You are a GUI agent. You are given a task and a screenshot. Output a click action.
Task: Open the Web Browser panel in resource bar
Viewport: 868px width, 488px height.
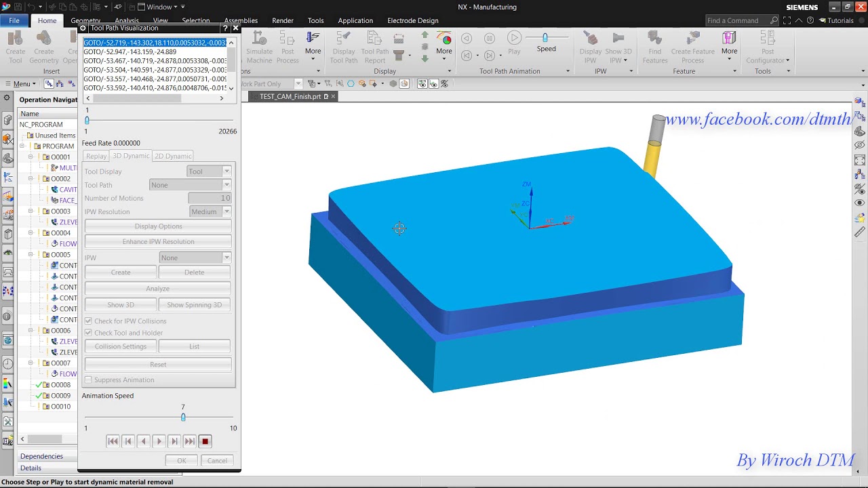click(7, 340)
